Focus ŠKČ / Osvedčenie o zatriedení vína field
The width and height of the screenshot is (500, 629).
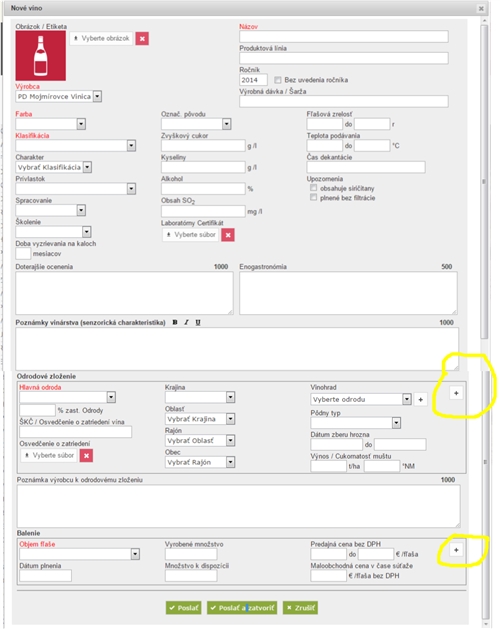tap(75, 432)
